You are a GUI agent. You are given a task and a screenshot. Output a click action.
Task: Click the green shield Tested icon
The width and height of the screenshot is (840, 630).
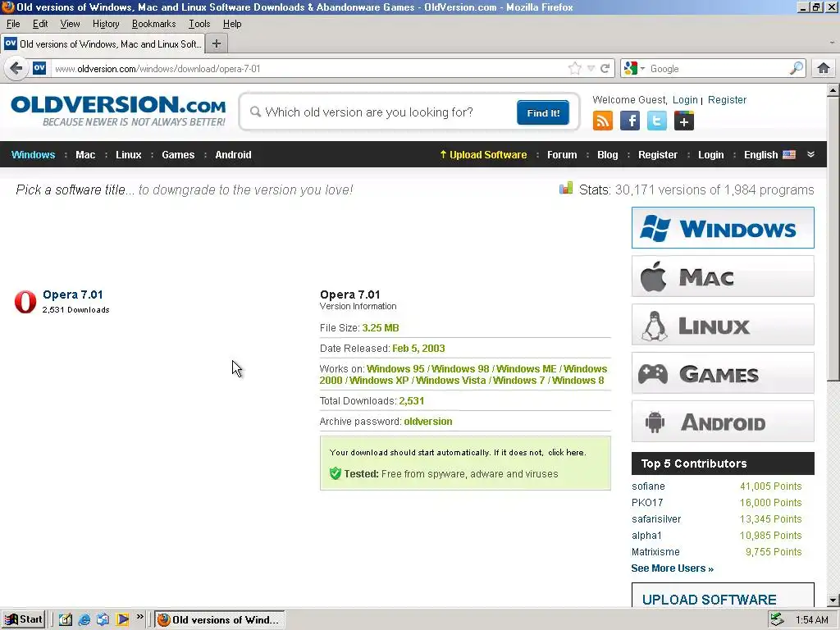click(x=336, y=473)
